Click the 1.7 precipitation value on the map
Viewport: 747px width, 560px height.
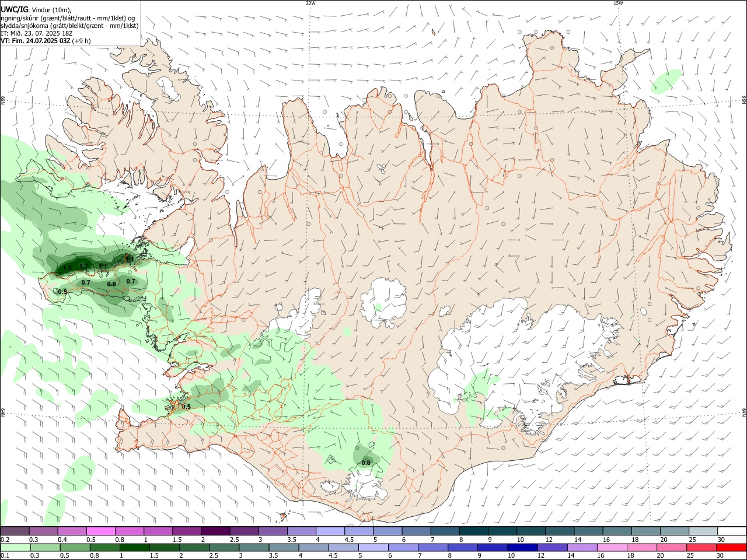[x=83, y=266]
